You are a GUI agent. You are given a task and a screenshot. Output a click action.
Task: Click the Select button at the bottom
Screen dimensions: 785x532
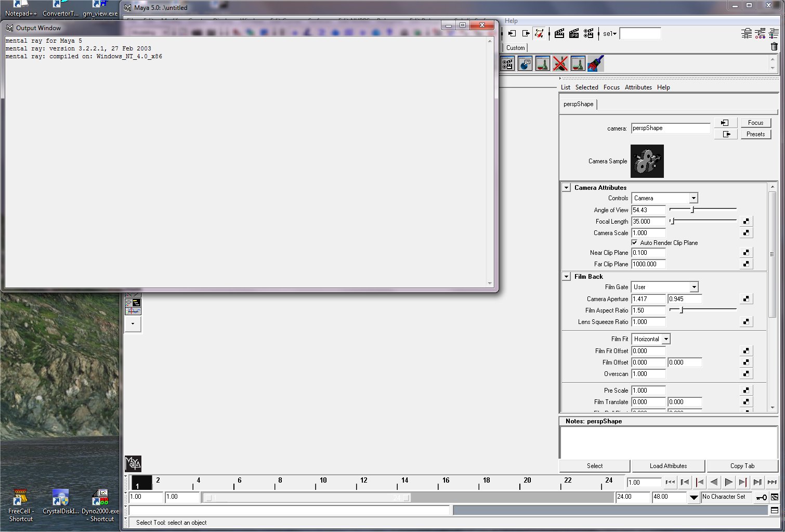[x=595, y=466]
